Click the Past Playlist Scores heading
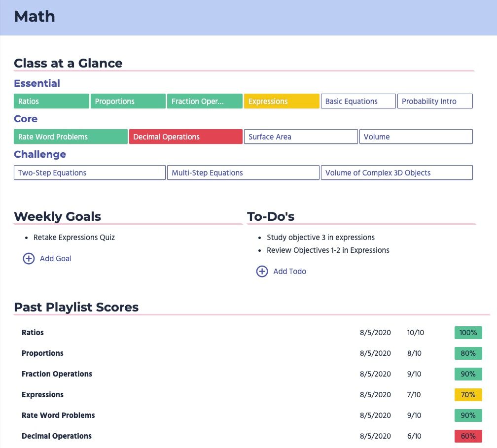Viewport: 497px width, 448px height. tap(76, 307)
